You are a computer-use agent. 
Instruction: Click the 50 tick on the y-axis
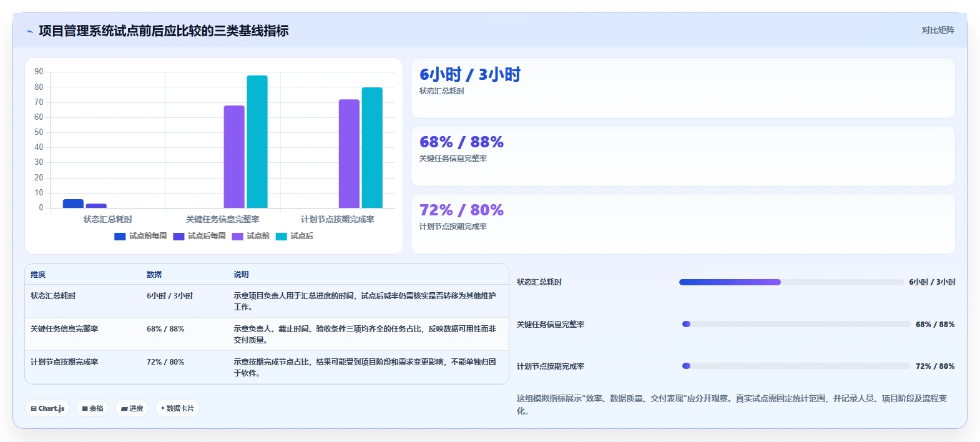pos(39,132)
